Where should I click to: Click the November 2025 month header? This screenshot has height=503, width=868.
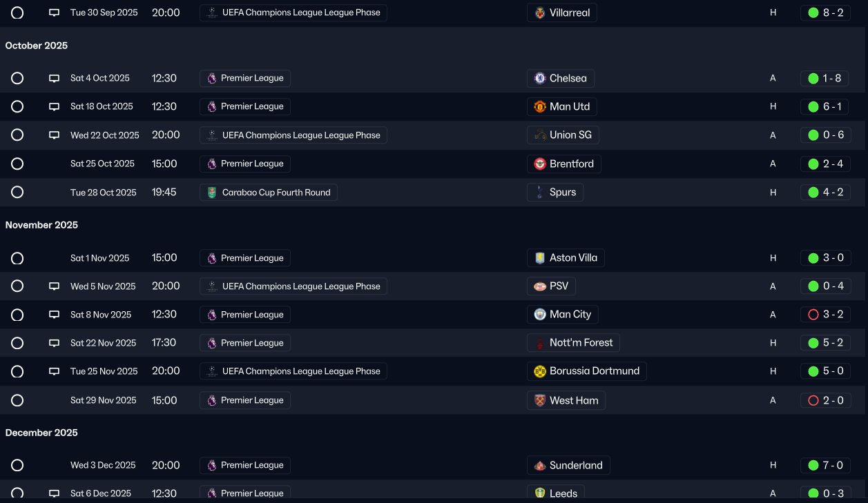[x=41, y=225]
